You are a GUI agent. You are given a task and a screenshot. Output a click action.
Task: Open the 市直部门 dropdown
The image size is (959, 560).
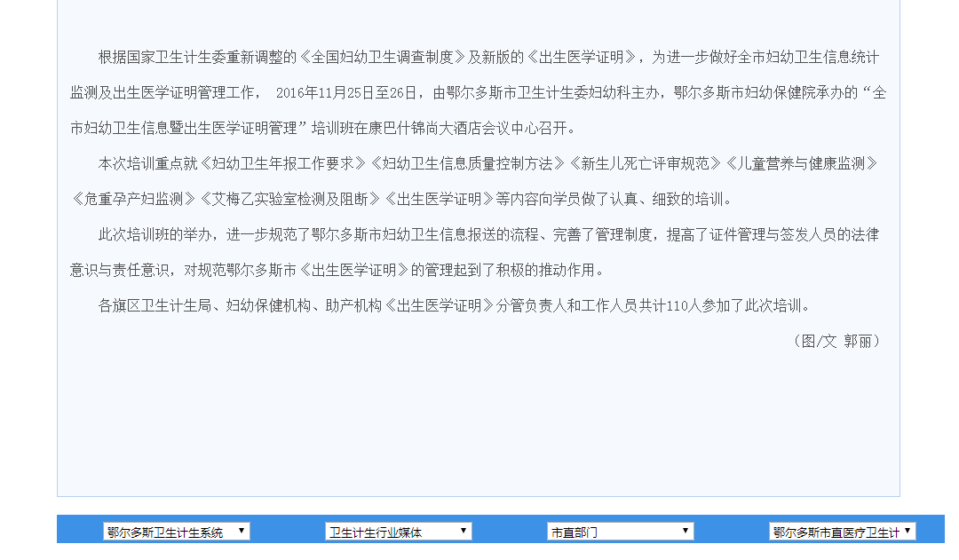(620, 532)
